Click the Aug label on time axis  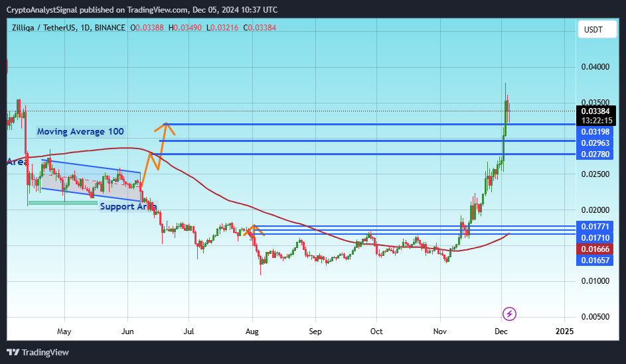pos(252,332)
